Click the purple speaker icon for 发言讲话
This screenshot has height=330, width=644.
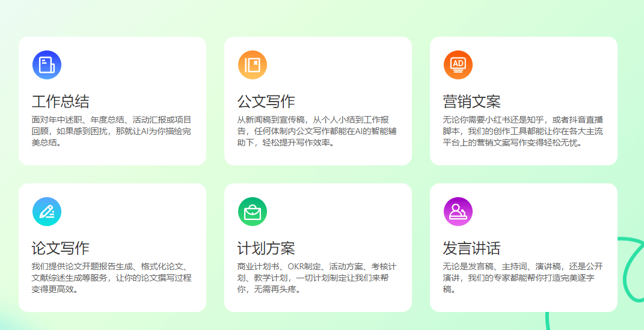(x=458, y=212)
